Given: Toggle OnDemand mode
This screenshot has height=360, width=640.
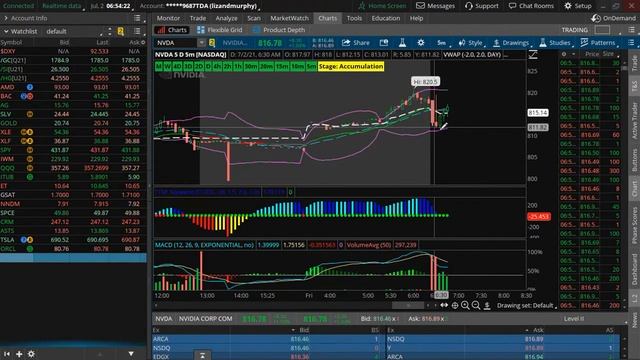Looking at the screenshot, I should pyautogui.click(x=613, y=18).
